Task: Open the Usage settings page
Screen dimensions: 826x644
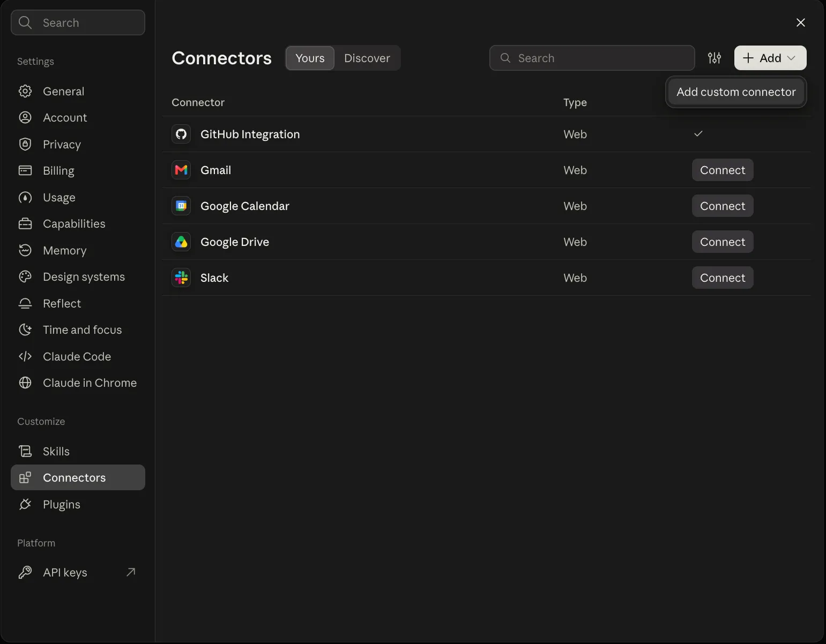Action: (78, 197)
